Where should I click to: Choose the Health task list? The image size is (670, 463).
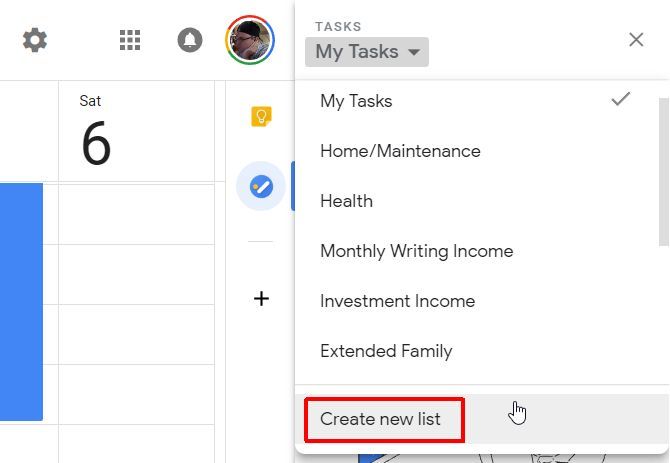coord(346,201)
